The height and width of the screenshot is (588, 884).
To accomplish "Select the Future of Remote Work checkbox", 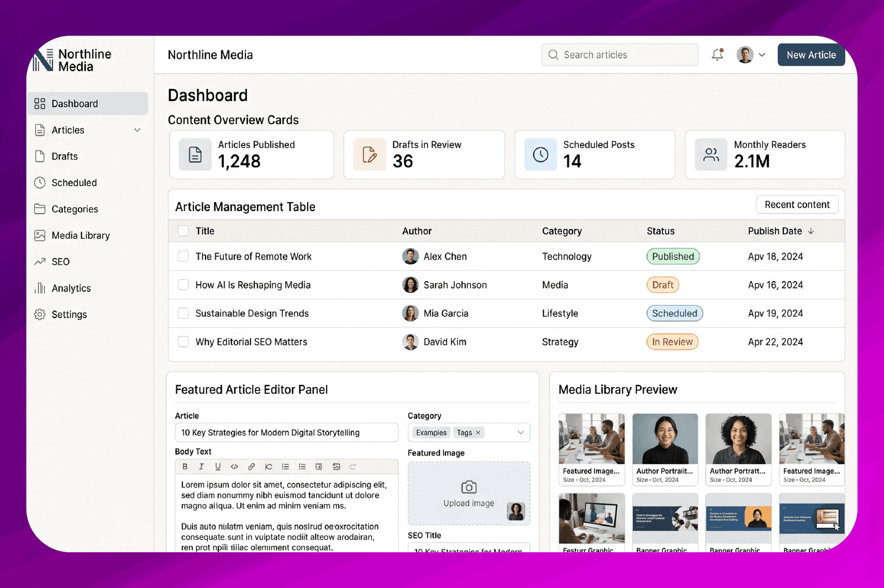I will tap(183, 256).
